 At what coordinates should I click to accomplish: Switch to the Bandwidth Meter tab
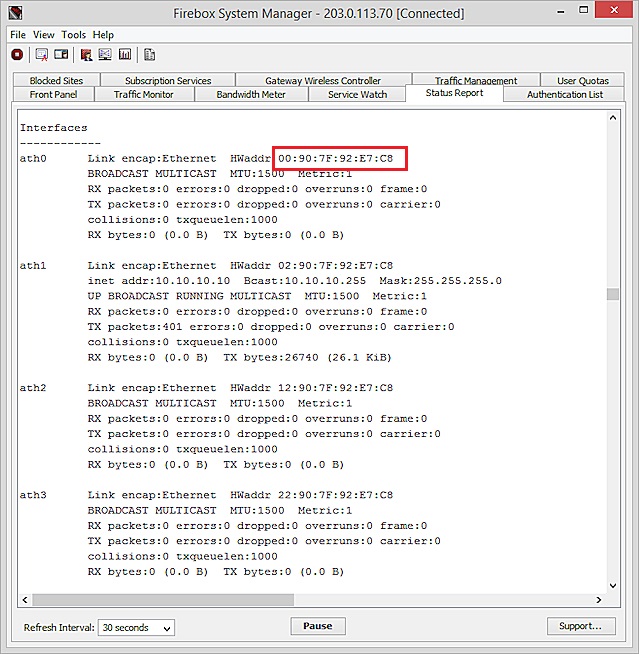(x=251, y=94)
